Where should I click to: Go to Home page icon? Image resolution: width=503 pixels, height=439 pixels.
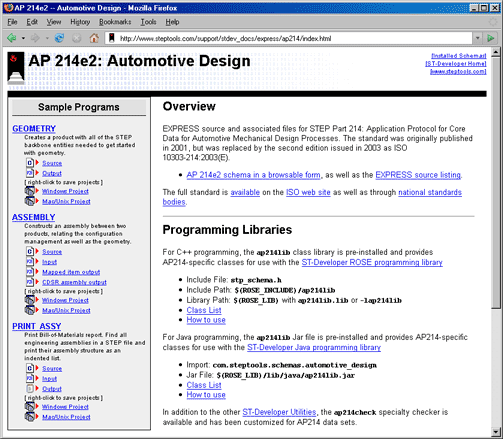click(94, 38)
